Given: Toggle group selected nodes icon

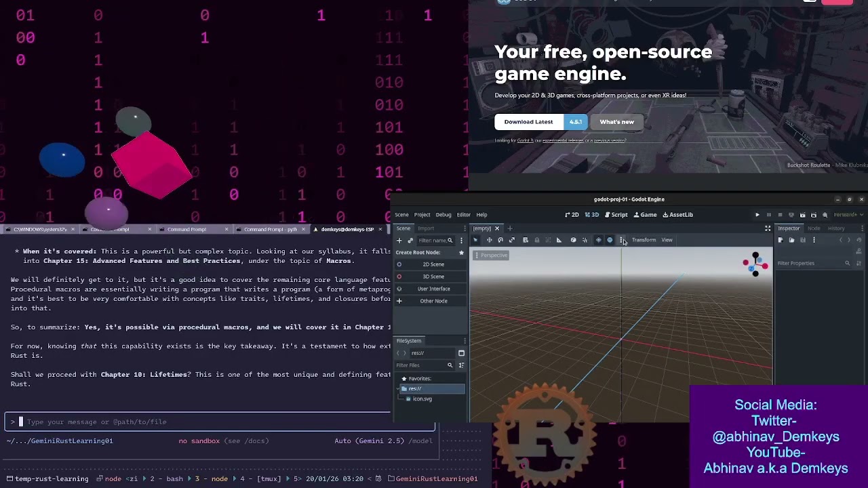Looking at the screenshot, I should click(548, 240).
